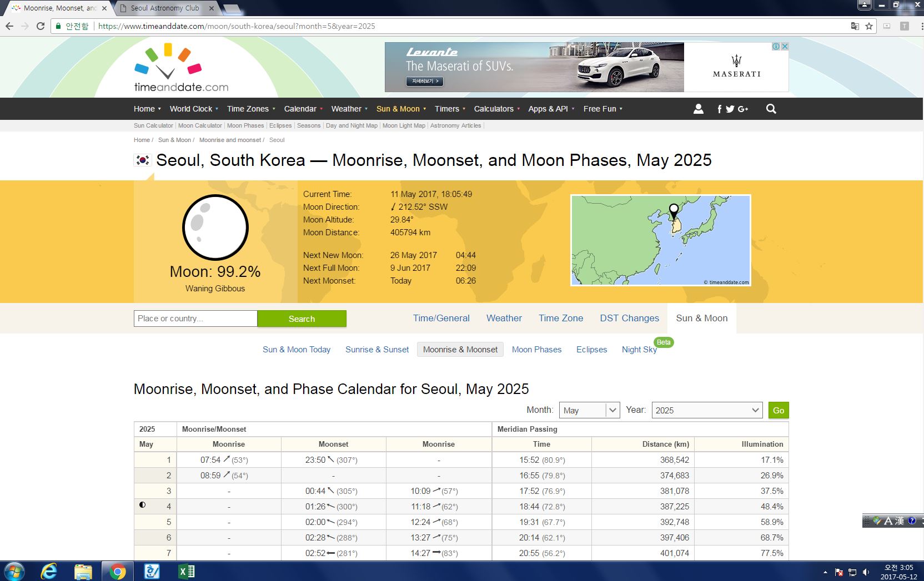Launch Internet Explorer from taskbar
Viewport: 924px width, 581px height.
pyautogui.click(x=49, y=571)
